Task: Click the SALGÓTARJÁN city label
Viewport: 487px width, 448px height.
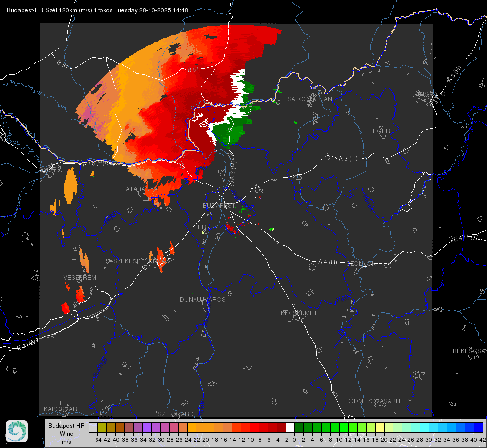Action: click(309, 99)
